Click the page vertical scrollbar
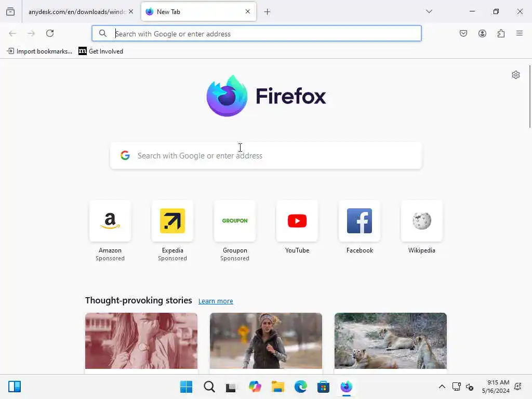The image size is (532, 399). 529,96
